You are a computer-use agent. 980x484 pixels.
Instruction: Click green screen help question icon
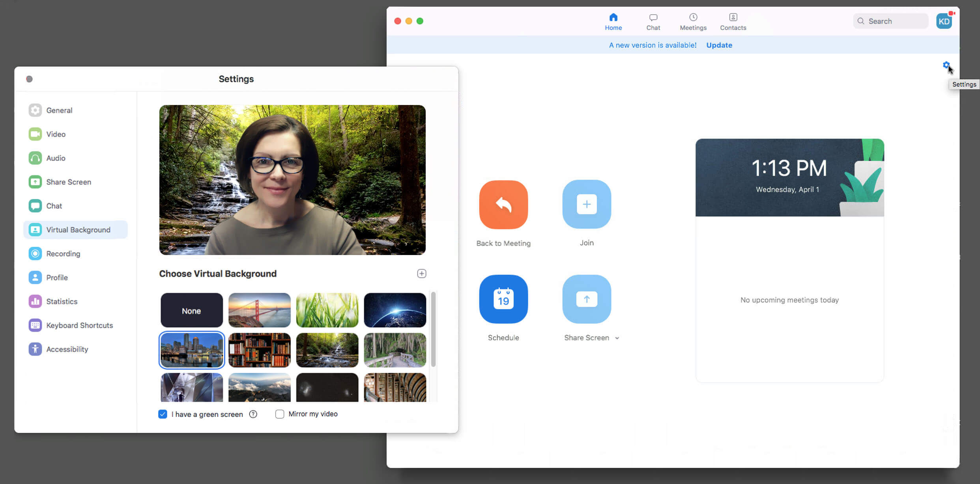click(x=253, y=414)
